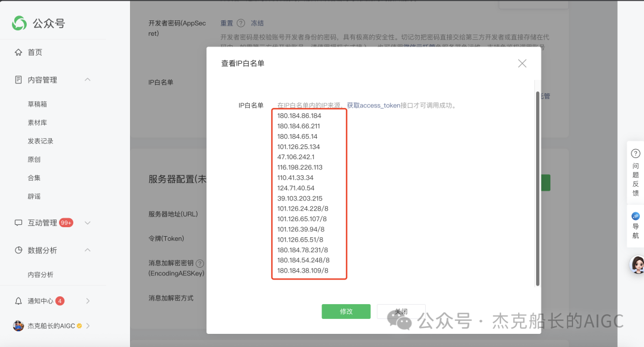
Task: Click the dialog's vertical scrollbar
Action: tap(537, 188)
